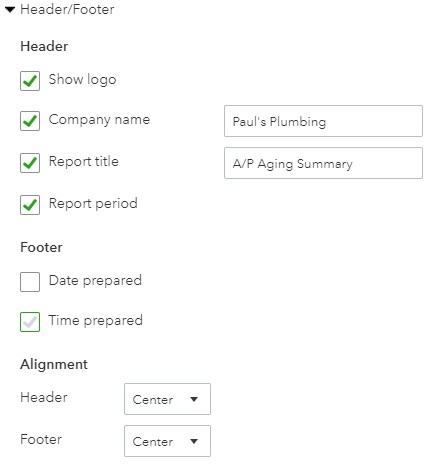Uncheck the Report period checkbox

point(30,205)
